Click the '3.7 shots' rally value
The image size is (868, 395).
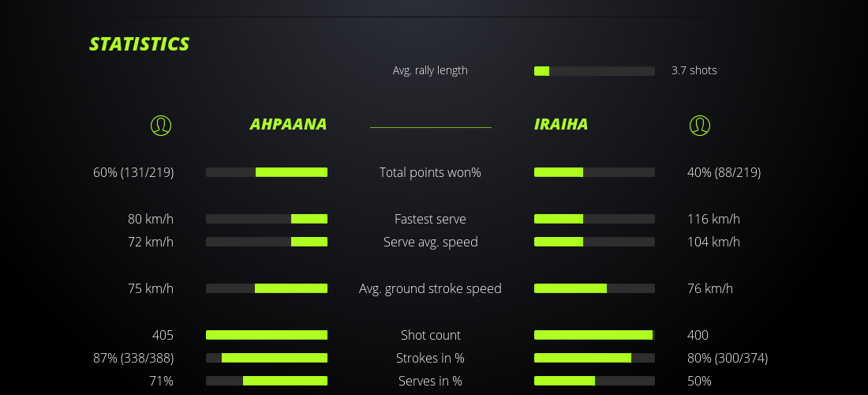pyautogui.click(x=694, y=70)
